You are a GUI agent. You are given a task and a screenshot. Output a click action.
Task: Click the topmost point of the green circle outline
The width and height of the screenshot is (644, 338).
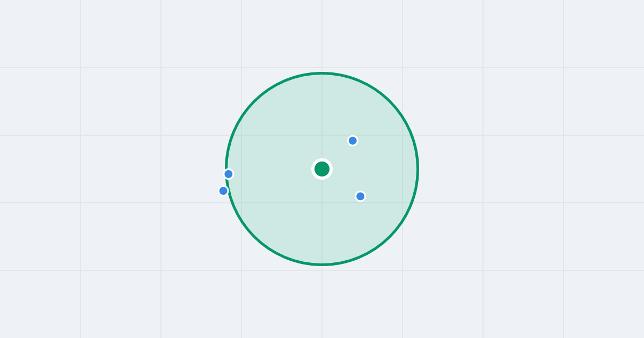322,73
